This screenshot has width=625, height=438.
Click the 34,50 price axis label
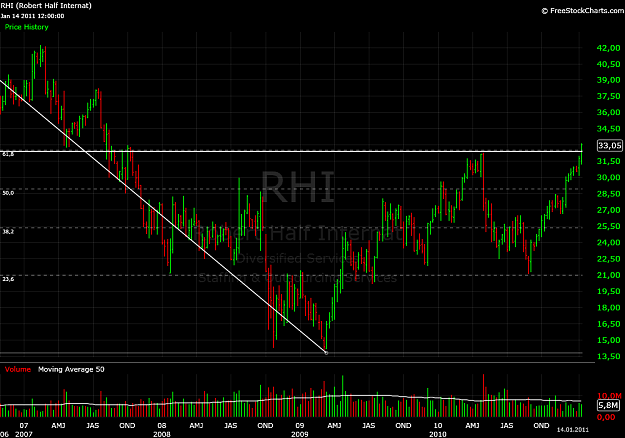pos(608,129)
